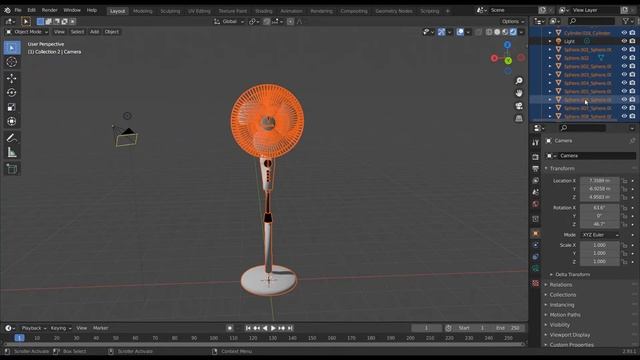This screenshot has width=640, height=360.
Task: Toggle snapping magnet
Action: tap(267, 21)
